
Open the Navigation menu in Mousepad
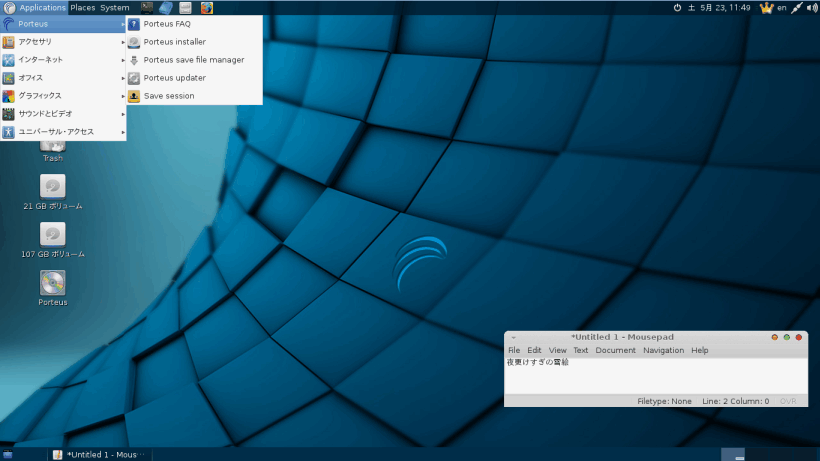(x=664, y=350)
